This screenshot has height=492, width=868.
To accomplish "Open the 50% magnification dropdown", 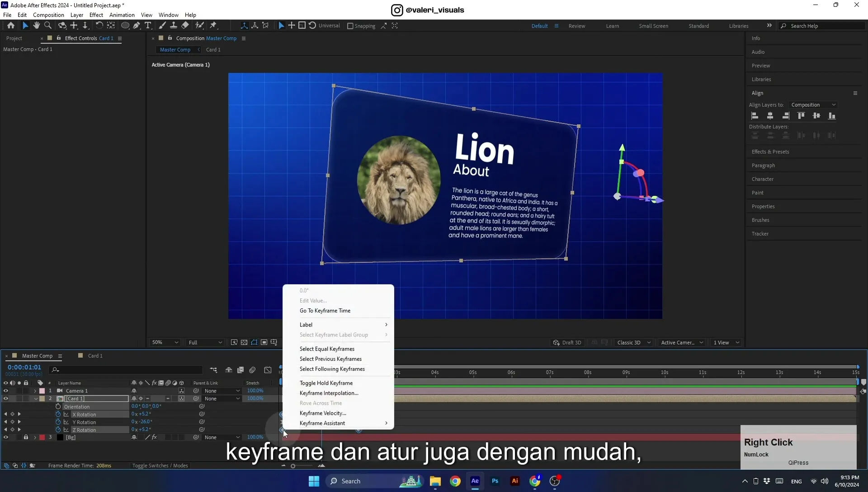I will click(x=165, y=342).
